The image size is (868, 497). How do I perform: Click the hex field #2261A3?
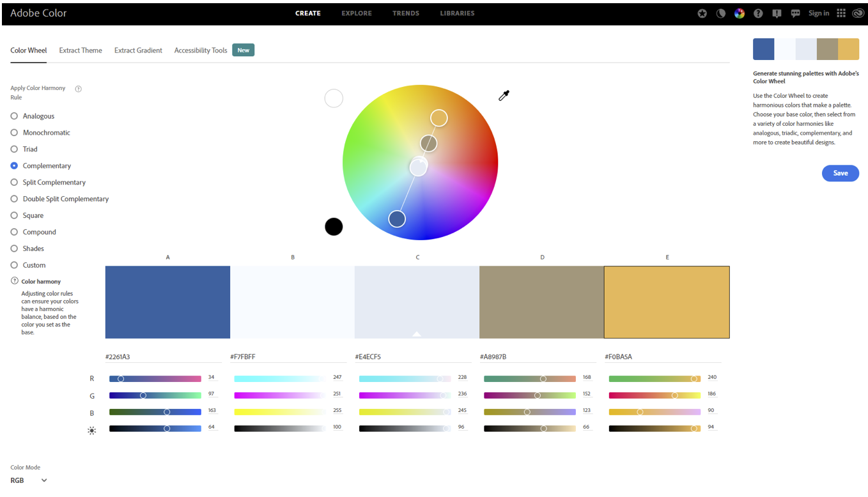pyautogui.click(x=164, y=356)
